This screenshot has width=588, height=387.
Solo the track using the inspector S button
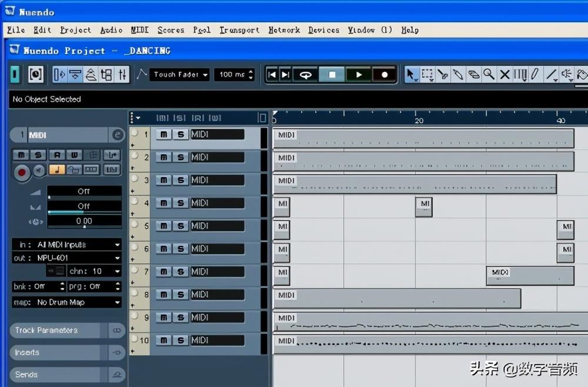38,155
